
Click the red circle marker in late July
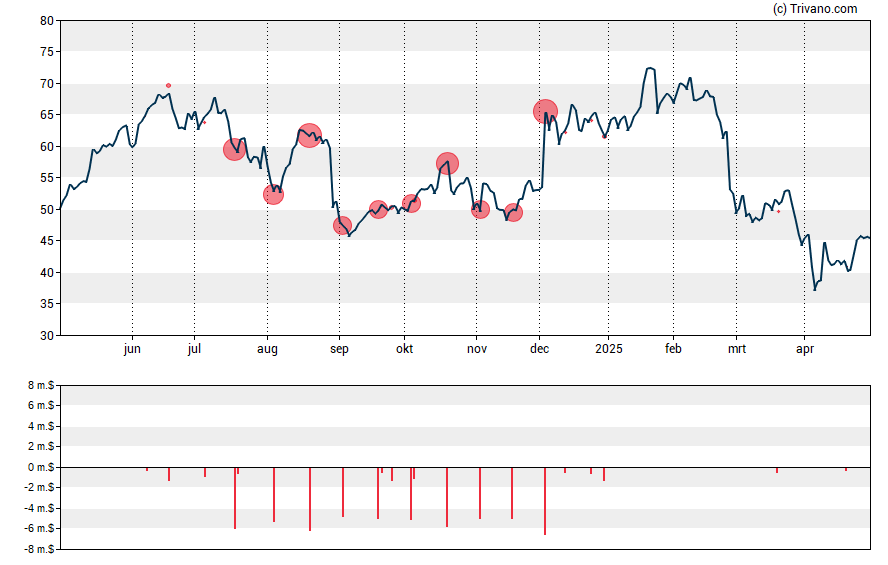234,149
